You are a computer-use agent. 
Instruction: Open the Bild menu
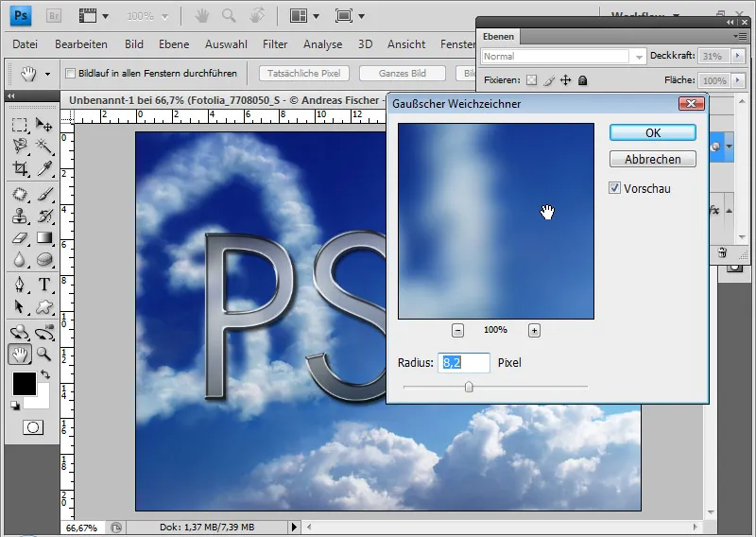coord(133,44)
